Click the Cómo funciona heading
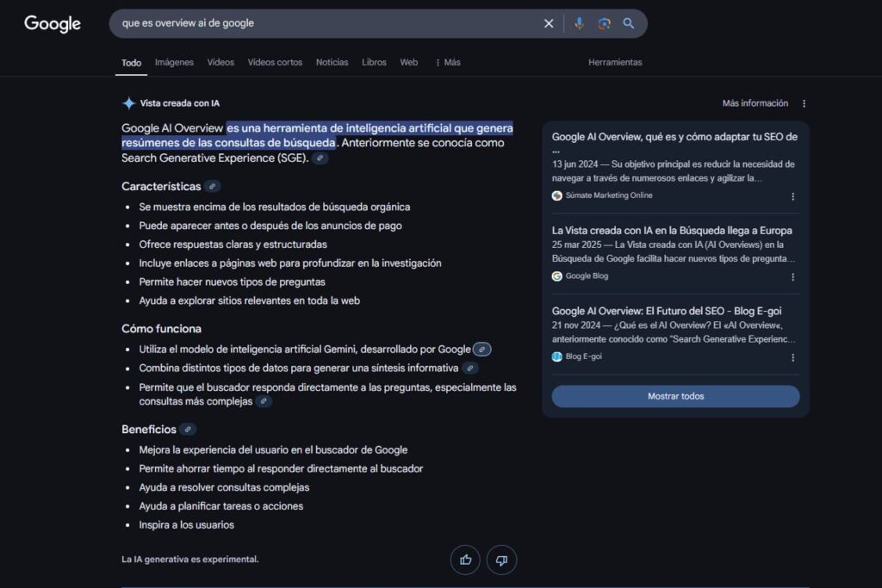 pyautogui.click(x=161, y=329)
